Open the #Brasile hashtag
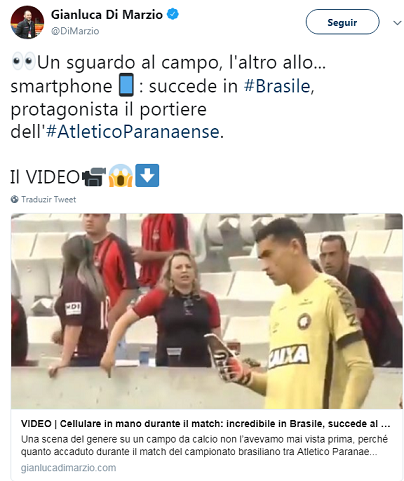 (277, 86)
